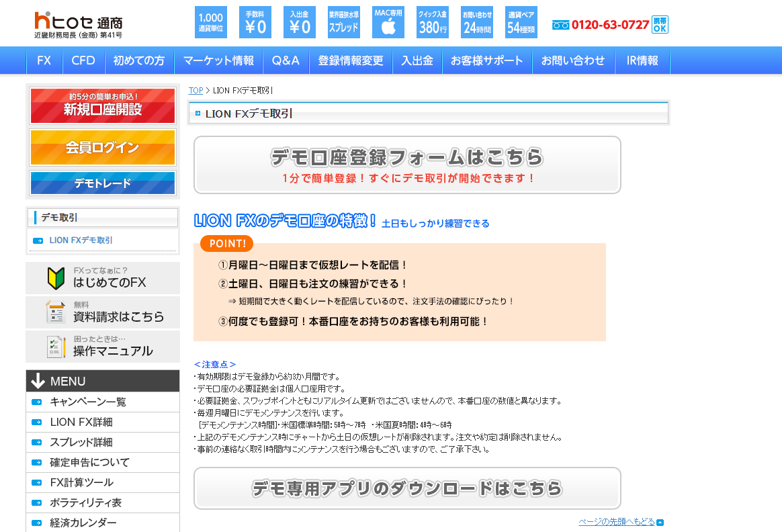Screen dimensions: 782x532
Task: Click the 手数料¥0 badge icon
Action: click(255, 22)
